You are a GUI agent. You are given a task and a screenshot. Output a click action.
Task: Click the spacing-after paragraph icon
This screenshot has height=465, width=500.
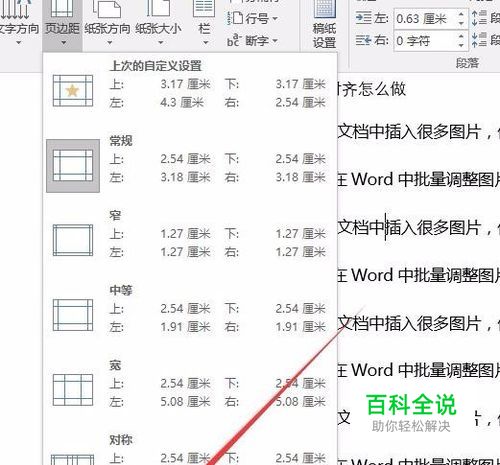click(x=479, y=41)
